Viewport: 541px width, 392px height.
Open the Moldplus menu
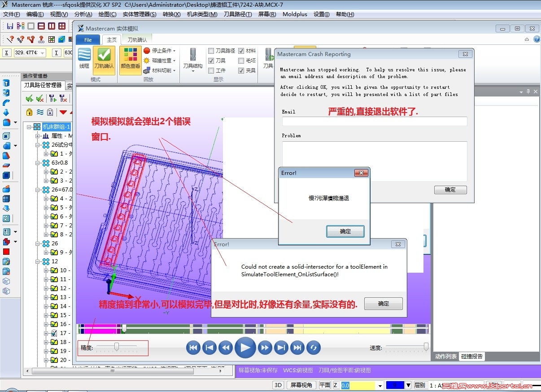tap(295, 14)
